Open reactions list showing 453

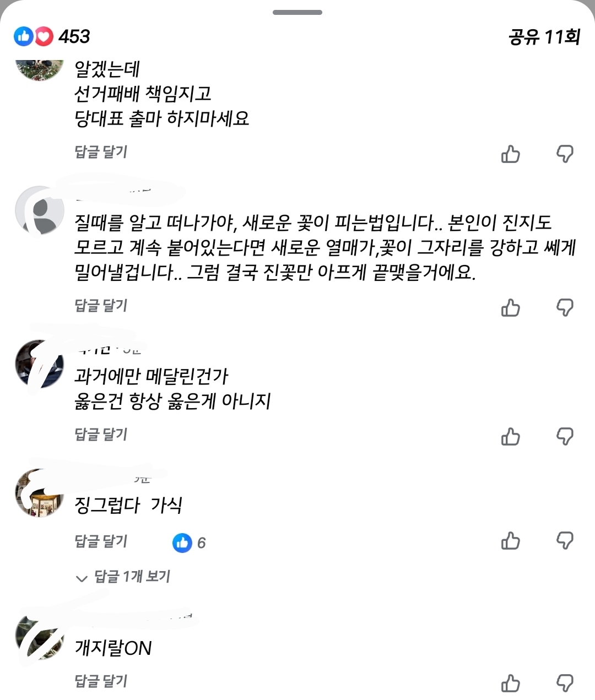coord(52,37)
